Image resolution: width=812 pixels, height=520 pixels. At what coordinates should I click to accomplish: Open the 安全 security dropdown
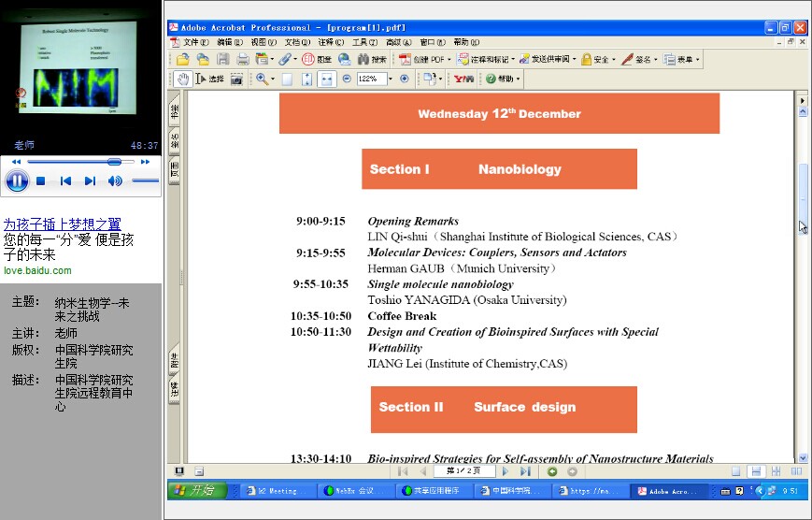pos(614,60)
